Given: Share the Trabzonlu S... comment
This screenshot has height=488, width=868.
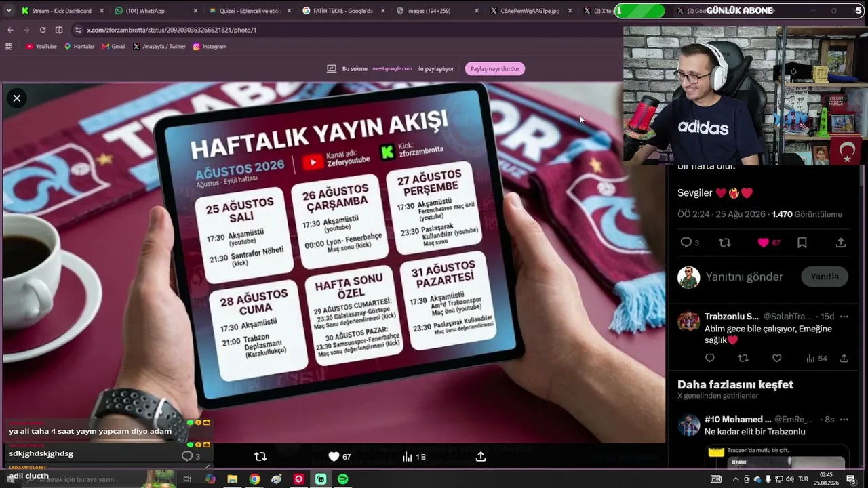Looking at the screenshot, I should [844, 359].
